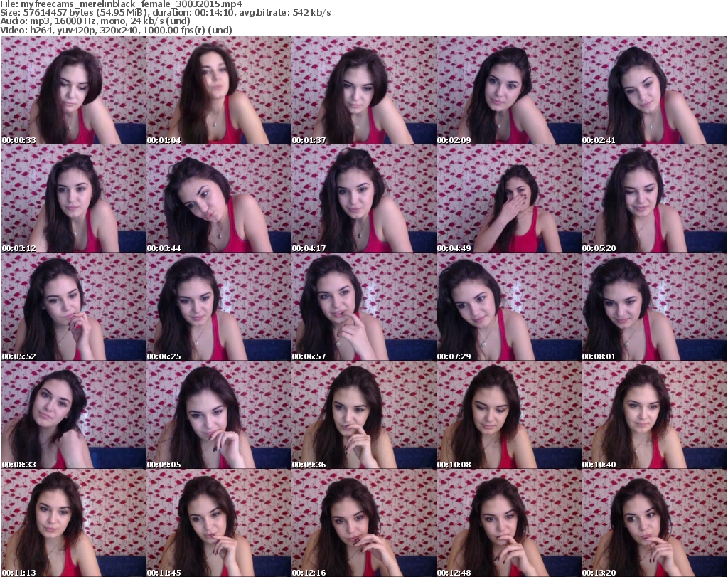Click the Size and duration info line
The width and height of the screenshot is (728, 577).
point(166,13)
